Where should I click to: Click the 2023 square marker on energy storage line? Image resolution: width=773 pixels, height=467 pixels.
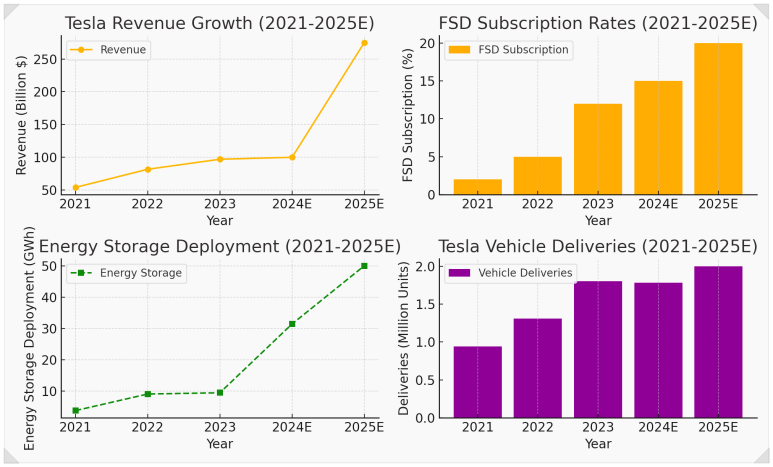point(220,393)
